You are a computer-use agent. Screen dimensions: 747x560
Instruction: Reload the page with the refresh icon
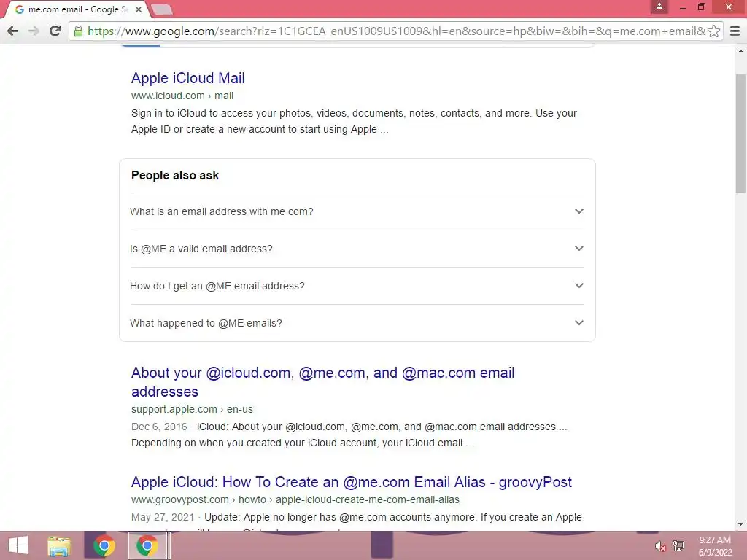pos(55,31)
